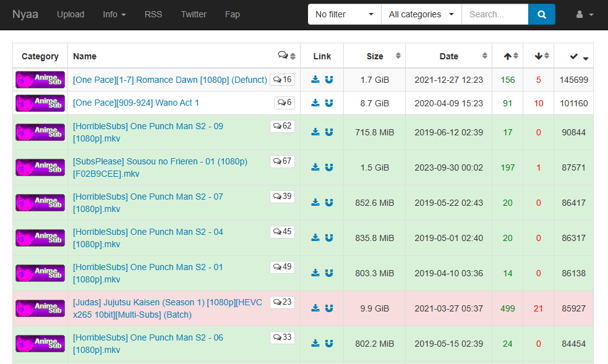
Task: Open magnet link for One Punch Man S2 - 07
Action: coord(329,203)
